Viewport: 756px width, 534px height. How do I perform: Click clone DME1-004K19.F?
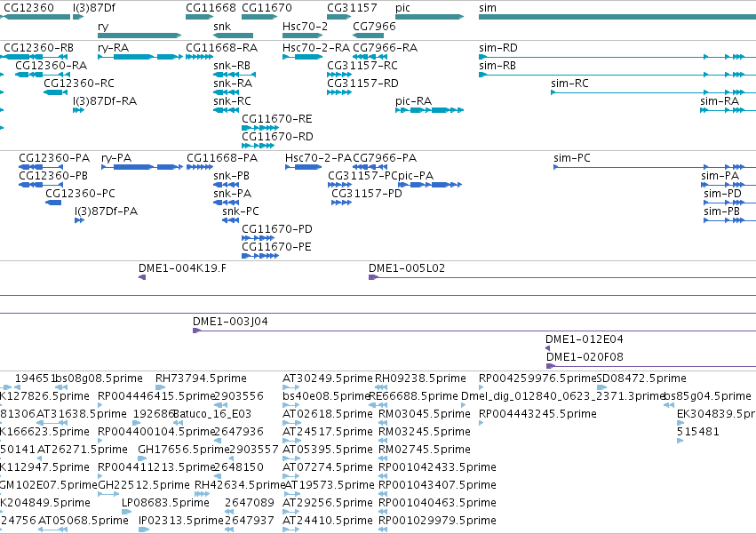click(x=182, y=268)
